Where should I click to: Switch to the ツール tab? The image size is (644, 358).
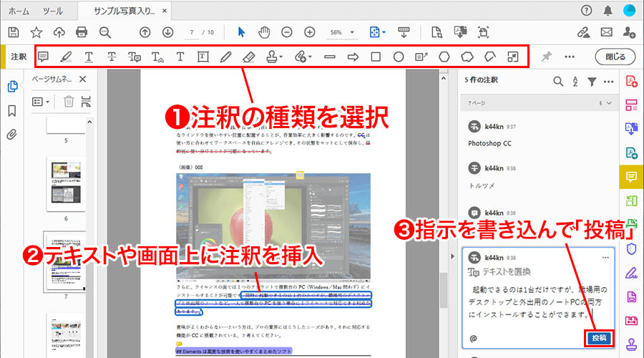[x=53, y=11]
